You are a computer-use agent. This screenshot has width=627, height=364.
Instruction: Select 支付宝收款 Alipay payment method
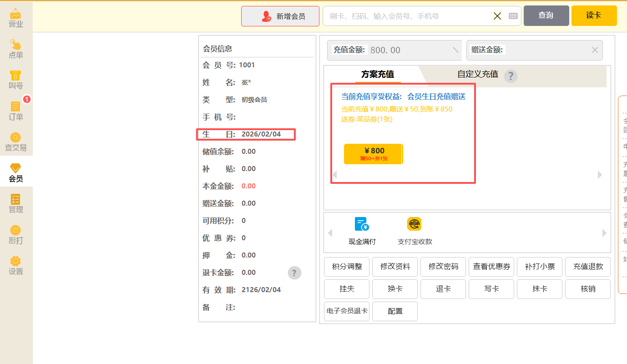(x=415, y=231)
